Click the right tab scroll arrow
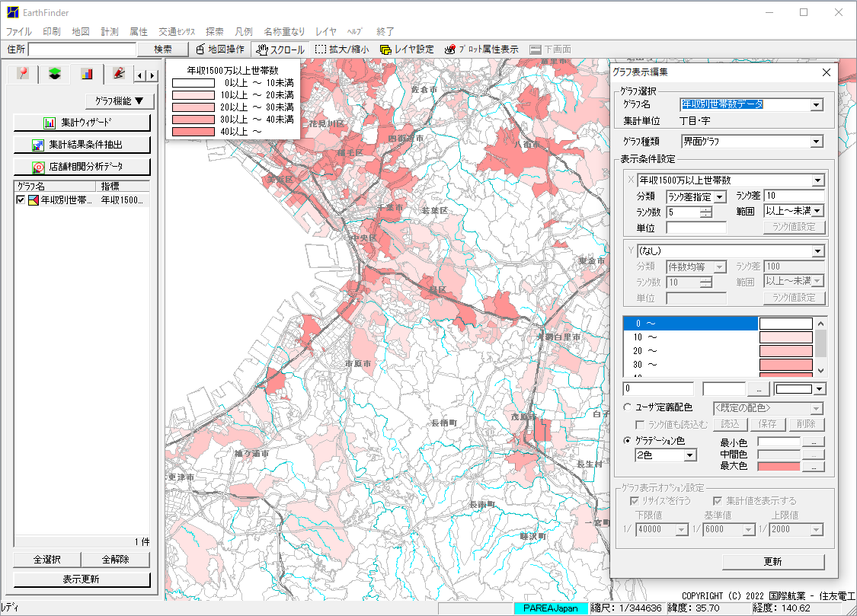Screen dimensions: 857x616 (x=152, y=75)
